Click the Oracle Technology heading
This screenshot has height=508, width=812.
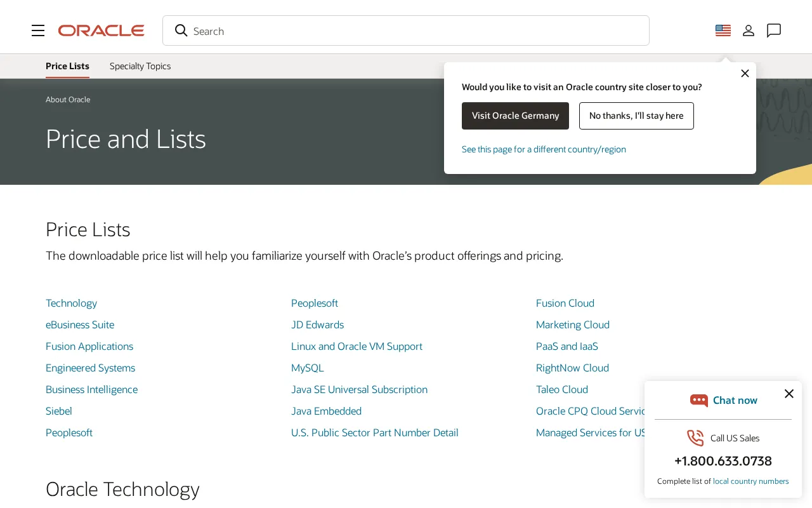pos(122,489)
